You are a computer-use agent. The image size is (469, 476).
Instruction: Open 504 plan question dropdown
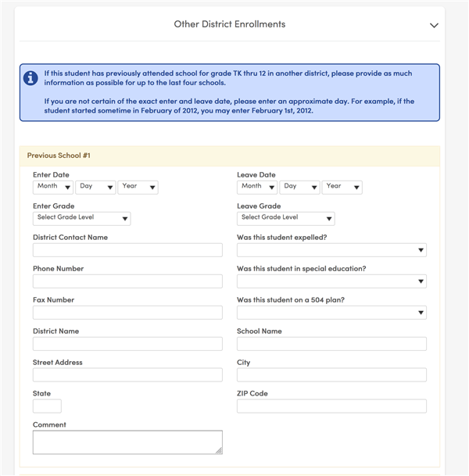pyautogui.click(x=331, y=313)
